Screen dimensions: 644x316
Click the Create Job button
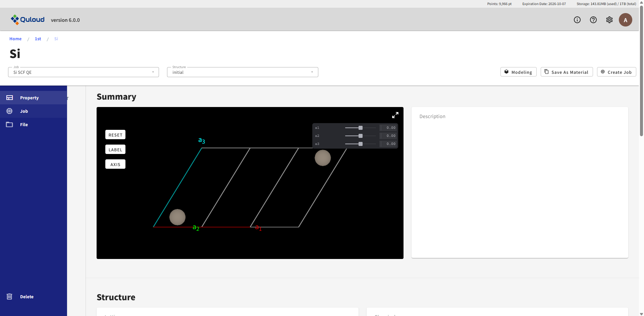(616, 72)
